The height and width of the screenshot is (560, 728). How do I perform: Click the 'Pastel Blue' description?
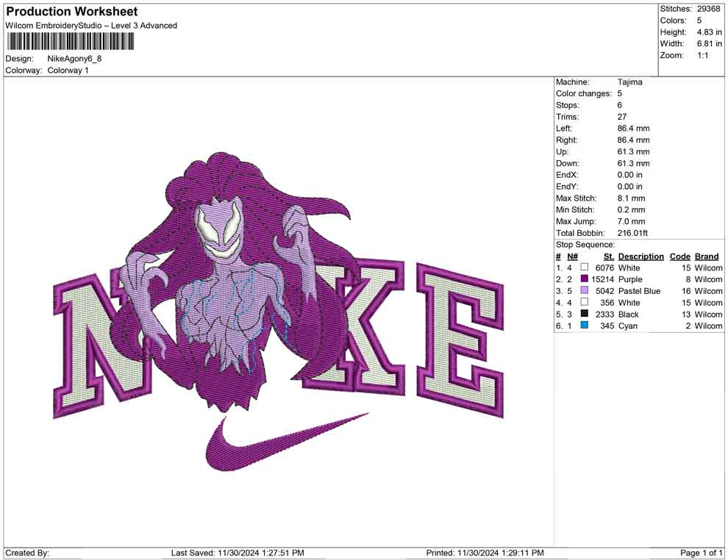click(639, 291)
